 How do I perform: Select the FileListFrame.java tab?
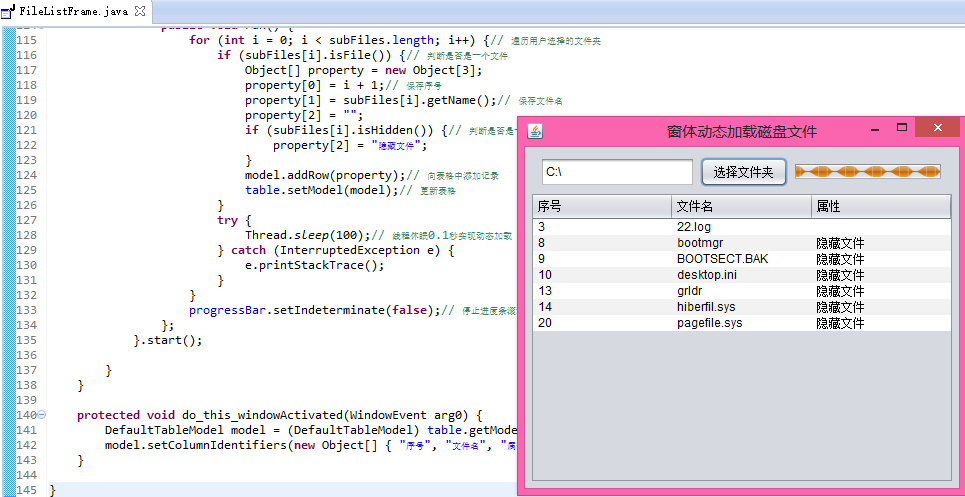(x=75, y=11)
